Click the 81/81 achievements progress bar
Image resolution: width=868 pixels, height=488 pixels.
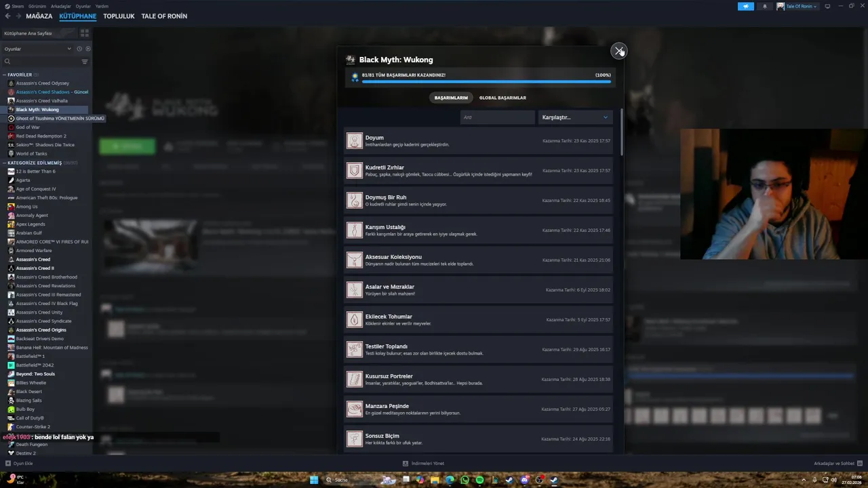pos(486,81)
